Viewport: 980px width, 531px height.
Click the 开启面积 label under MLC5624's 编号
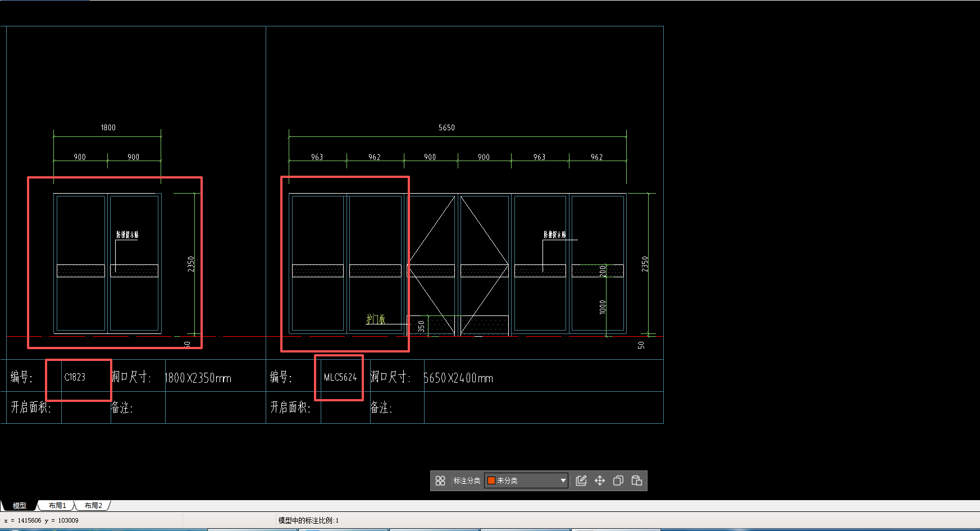pos(290,407)
